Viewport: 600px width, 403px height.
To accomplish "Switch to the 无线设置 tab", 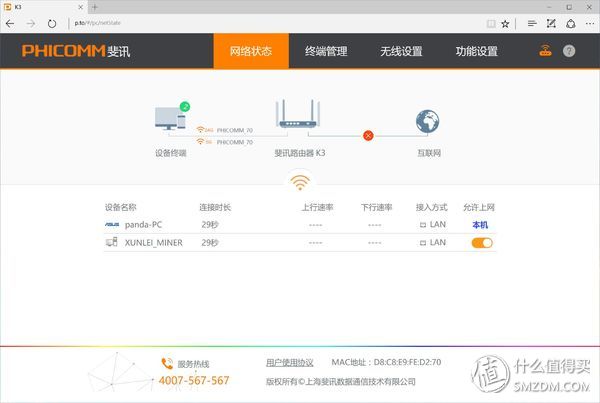I will (x=401, y=51).
